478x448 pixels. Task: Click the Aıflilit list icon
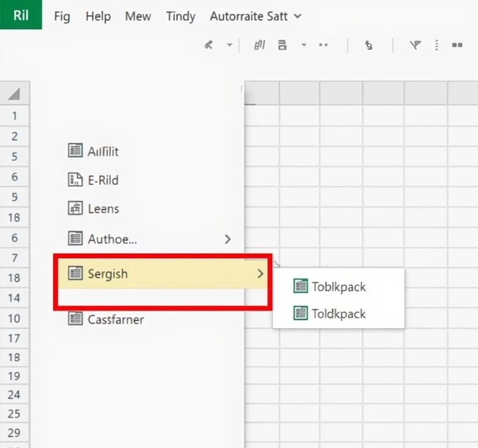(x=75, y=151)
